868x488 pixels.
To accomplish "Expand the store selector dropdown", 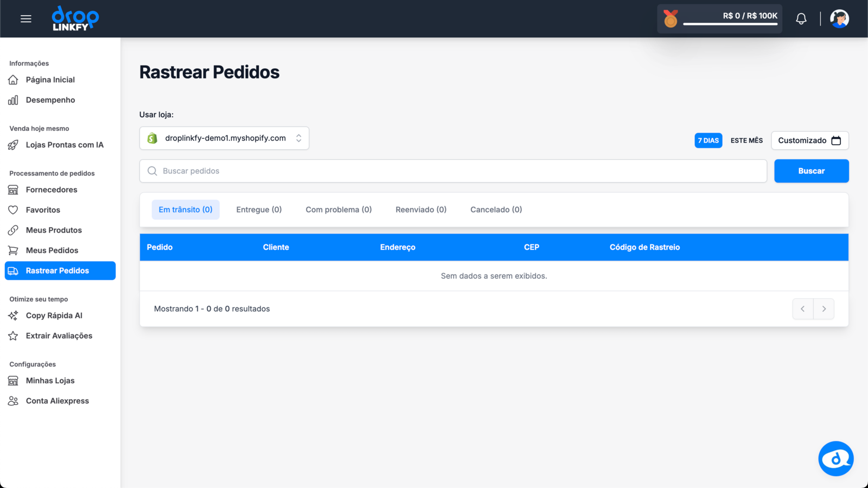I will pyautogui.click(x=224, y=138).
